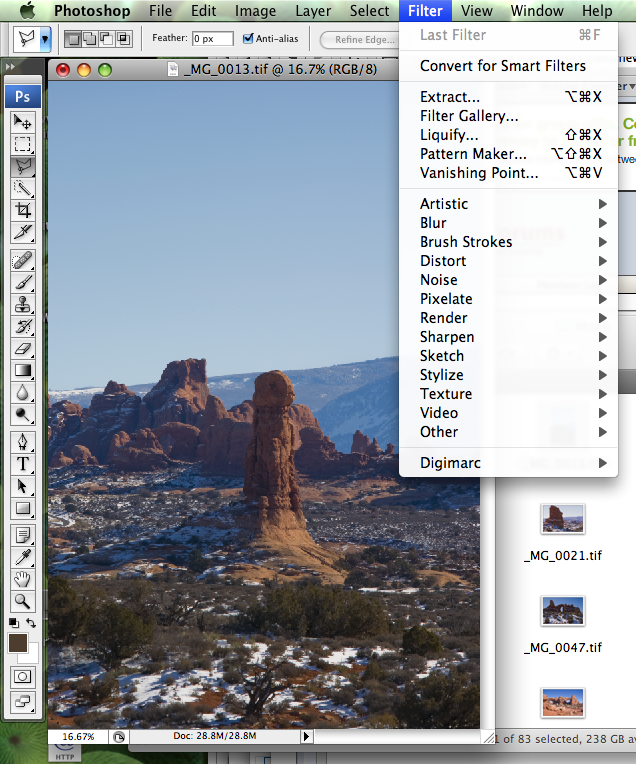Viewport: 636px width, 764px height.
Task: Select the Spot Healing Brush tool
Action: click(x=22, y=260)
